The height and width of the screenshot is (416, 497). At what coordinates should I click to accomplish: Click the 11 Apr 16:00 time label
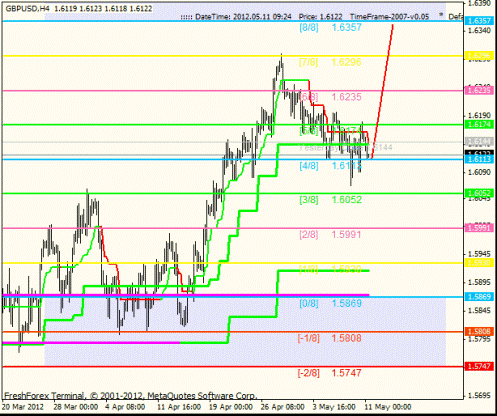click(x=179, y=407)
